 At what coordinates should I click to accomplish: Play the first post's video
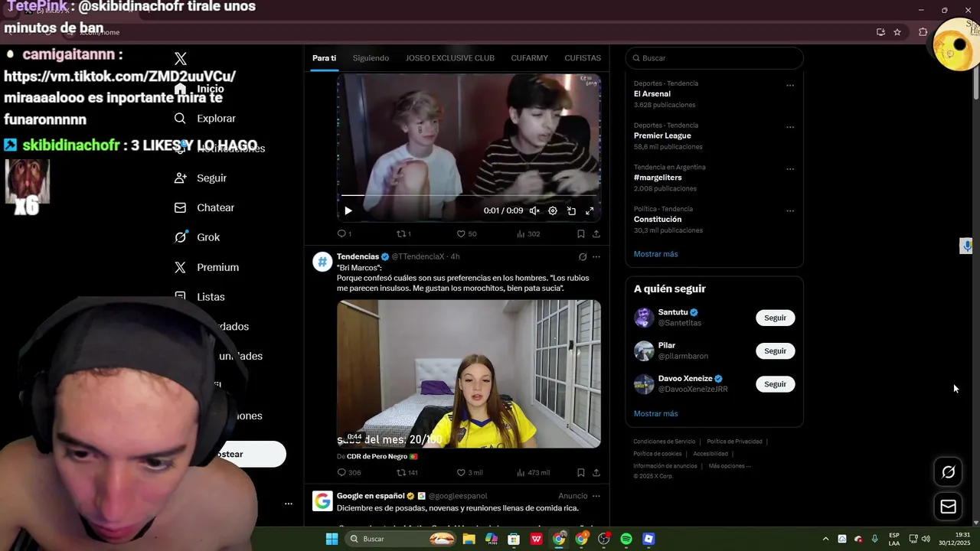point(348,211)
